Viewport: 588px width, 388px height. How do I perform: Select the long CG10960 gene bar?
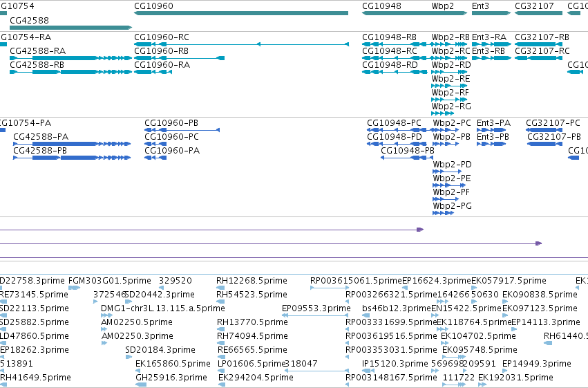pos(241,13)
